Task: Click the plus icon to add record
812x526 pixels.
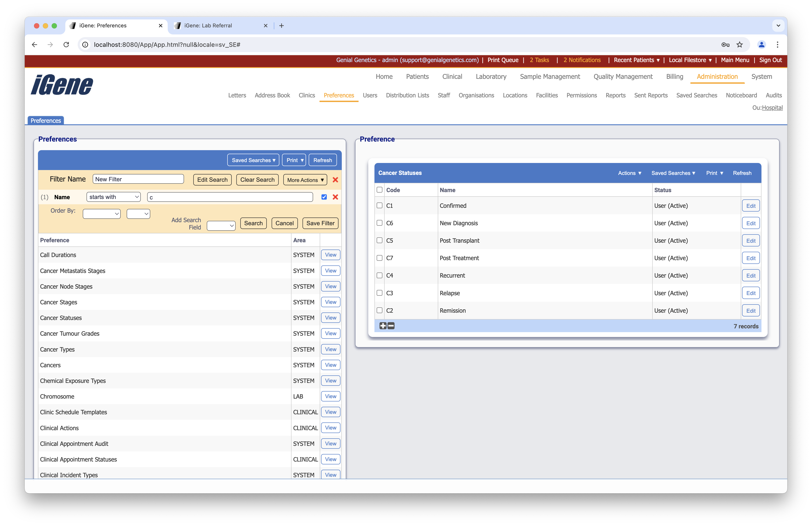Action: (383, 326)
